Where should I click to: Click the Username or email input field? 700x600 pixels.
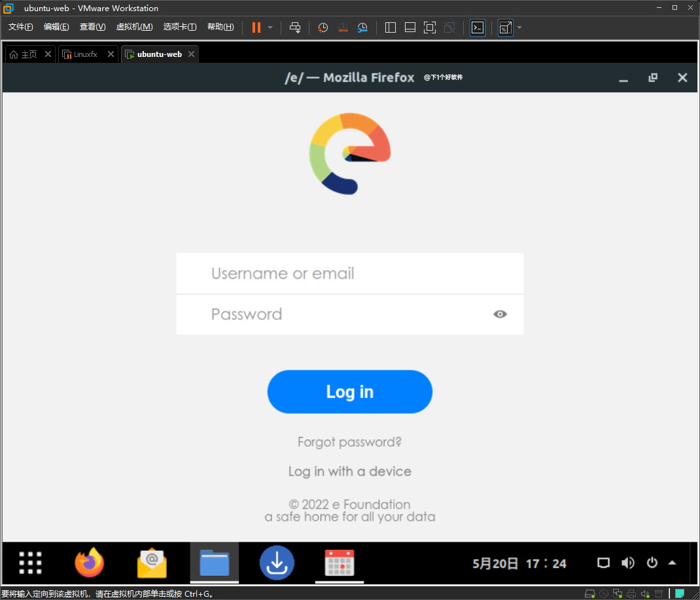point(349,273)
